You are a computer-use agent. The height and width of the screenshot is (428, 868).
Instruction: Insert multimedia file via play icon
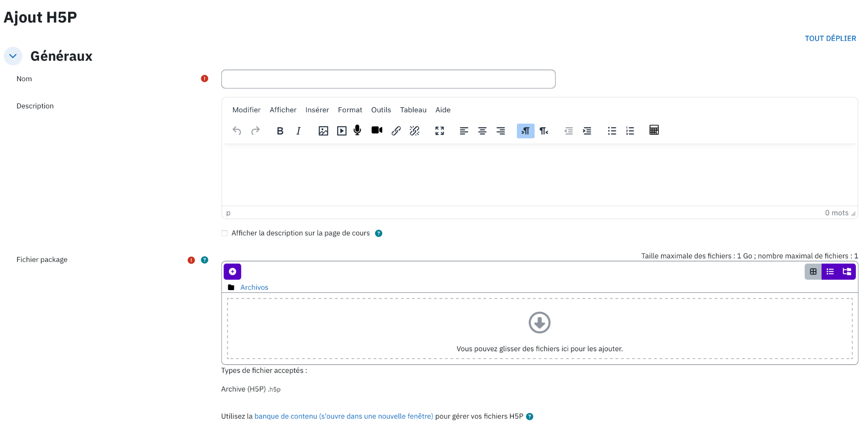(342, 131)
